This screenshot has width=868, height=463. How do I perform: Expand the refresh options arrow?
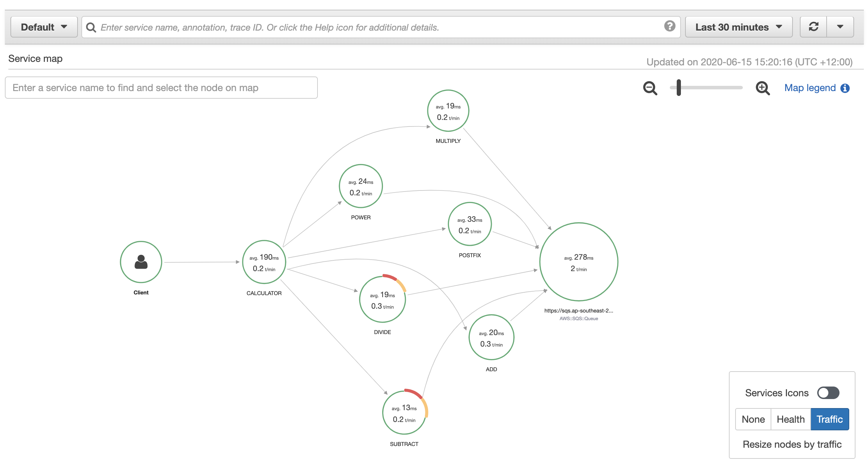[x=840, y=27]
